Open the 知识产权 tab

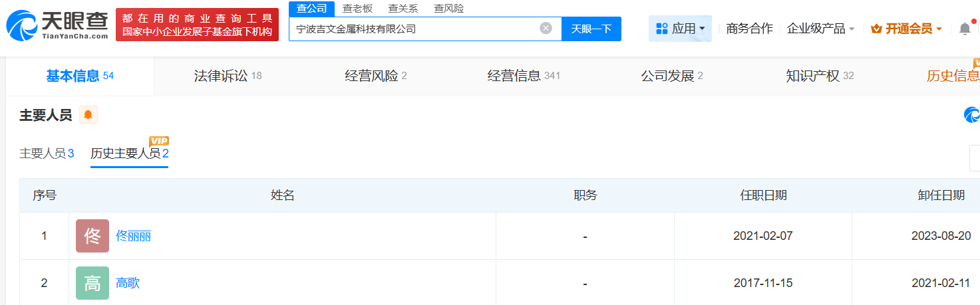[x=819, y=76]
